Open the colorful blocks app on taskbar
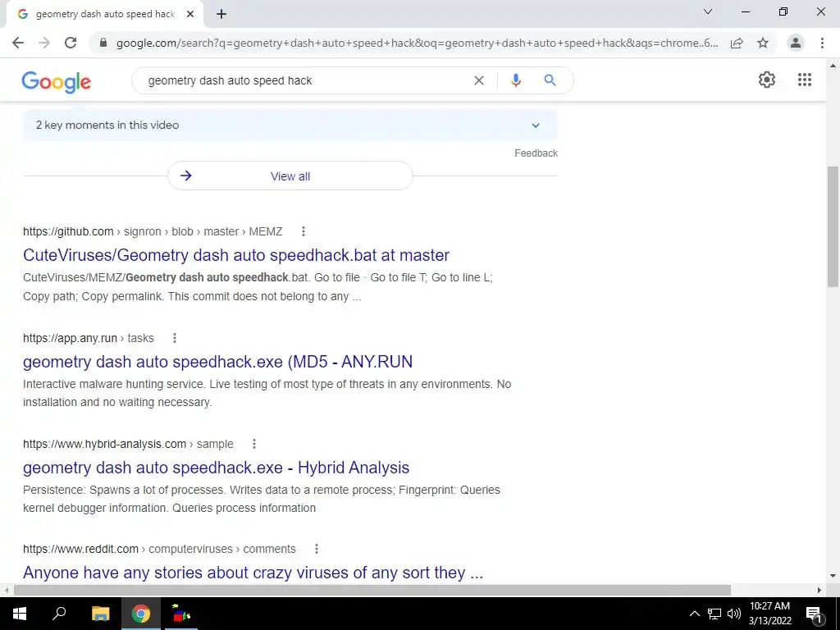 181,614
